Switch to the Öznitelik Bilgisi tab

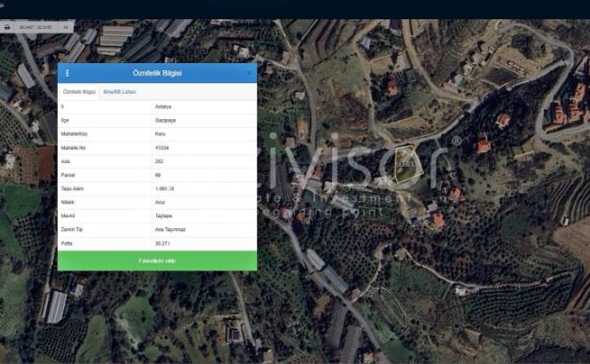pos(79,92)
